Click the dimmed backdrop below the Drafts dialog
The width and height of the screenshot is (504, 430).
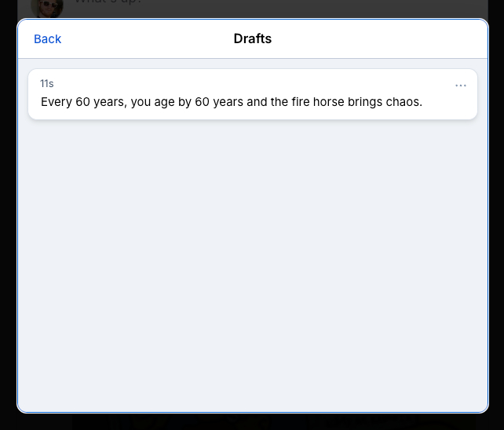point(252,421)
